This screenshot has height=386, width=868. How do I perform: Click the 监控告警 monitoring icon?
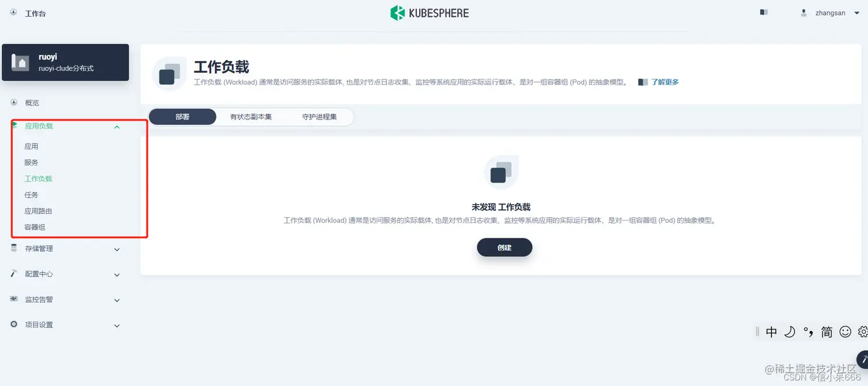13,299
